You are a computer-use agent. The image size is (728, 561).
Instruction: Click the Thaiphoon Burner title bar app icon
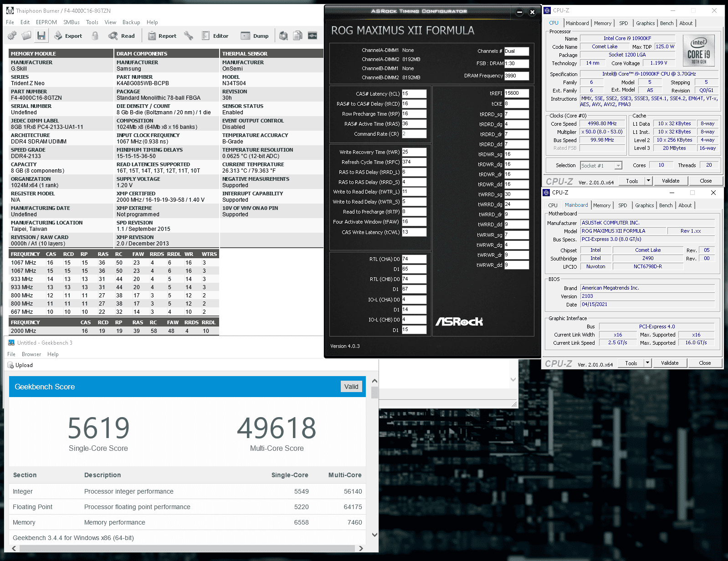click(10, 10)
